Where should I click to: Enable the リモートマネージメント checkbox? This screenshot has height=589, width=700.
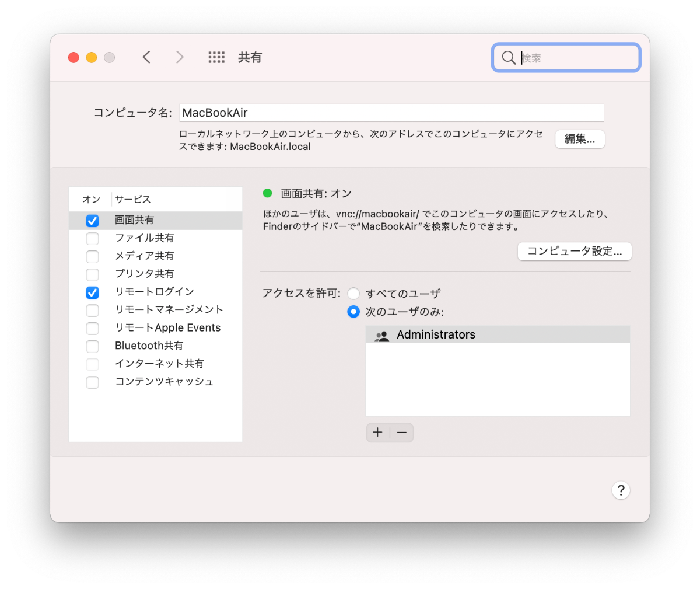coord(92,310)
